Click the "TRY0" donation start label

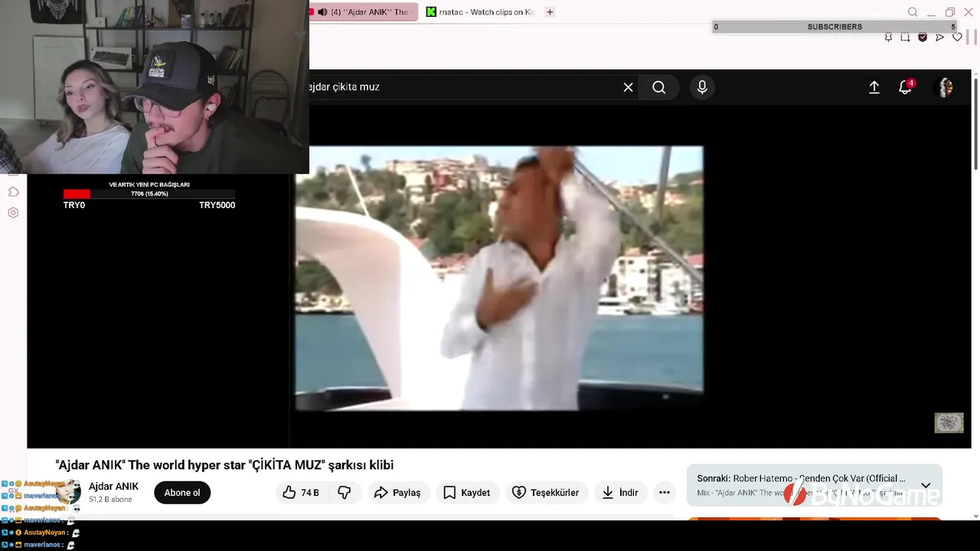[x=74, y=205]
